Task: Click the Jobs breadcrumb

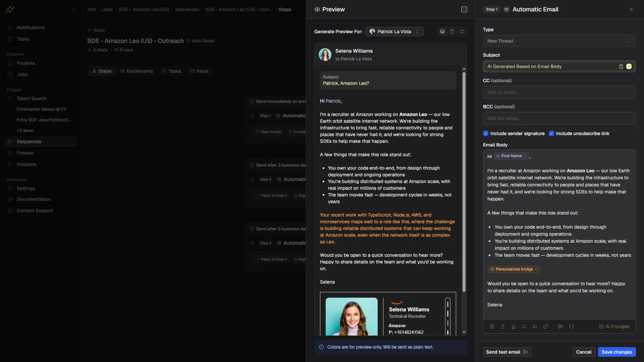Action: (107, 9)
